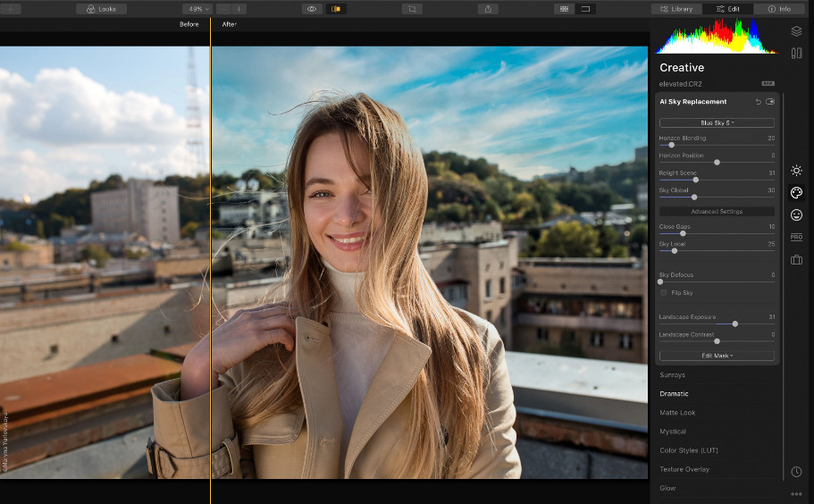Collapse the Advanced Settings section

tap(717, 211)
